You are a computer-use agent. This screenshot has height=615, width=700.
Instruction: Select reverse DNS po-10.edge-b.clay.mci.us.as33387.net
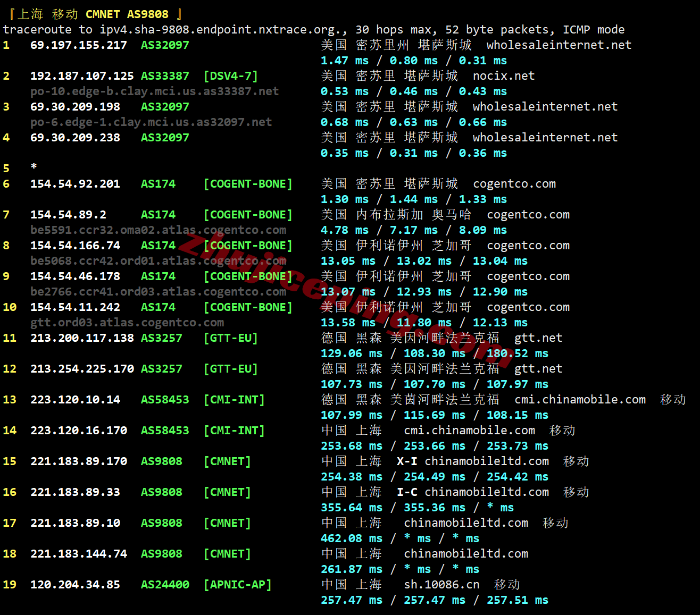pos(155,91)
